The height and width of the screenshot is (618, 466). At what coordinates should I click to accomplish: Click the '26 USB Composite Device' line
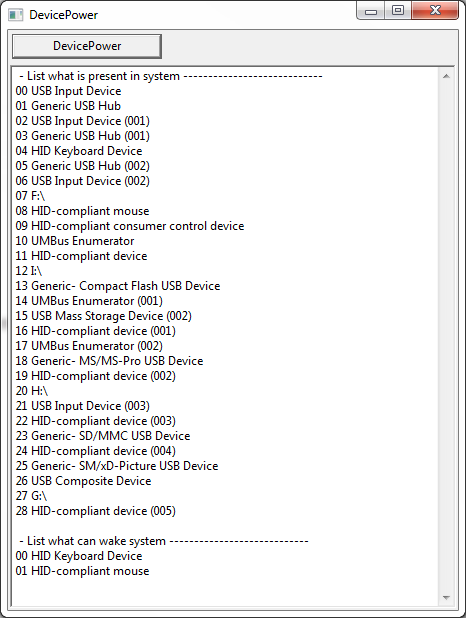tap(84, 481)
